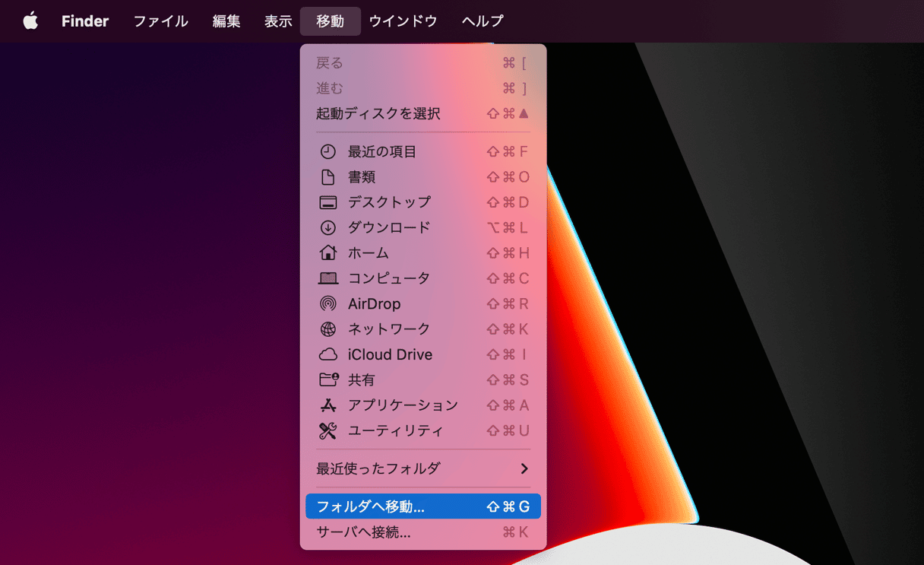The height and width of the screenshot is (565, 924).
Task: Open the ファイル menu
Action: [x=160, y=21]
